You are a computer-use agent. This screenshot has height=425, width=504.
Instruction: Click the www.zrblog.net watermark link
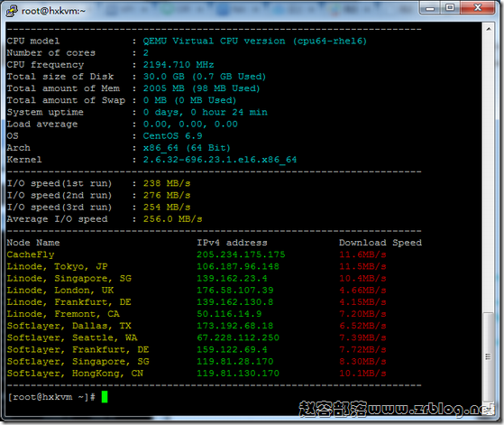click(x=431, y=410)
